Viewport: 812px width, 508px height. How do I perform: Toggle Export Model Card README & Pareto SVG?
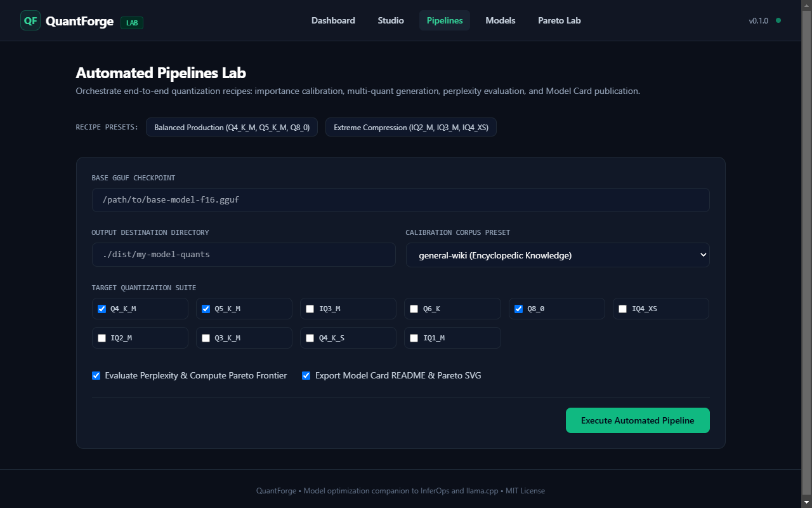pos(306,376)
